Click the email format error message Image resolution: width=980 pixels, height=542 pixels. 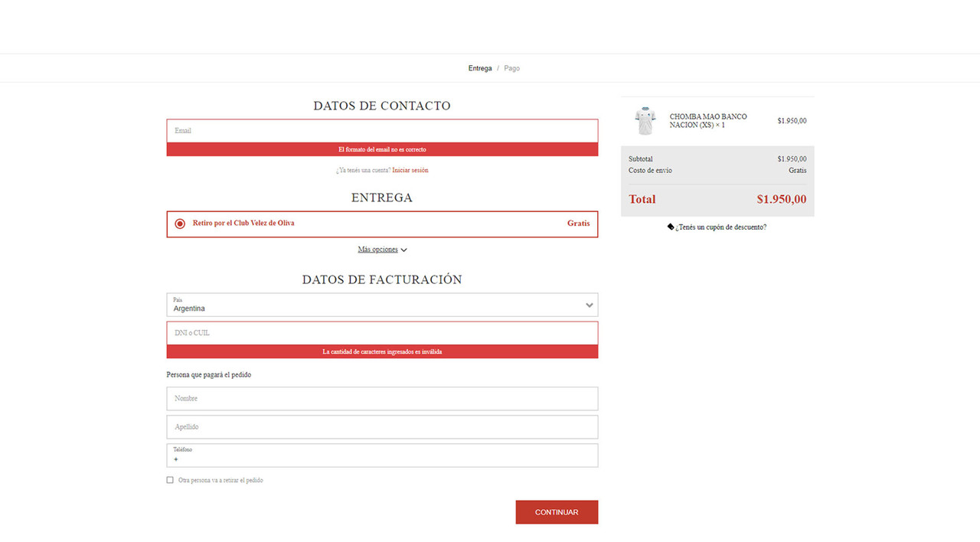[382, 149]
